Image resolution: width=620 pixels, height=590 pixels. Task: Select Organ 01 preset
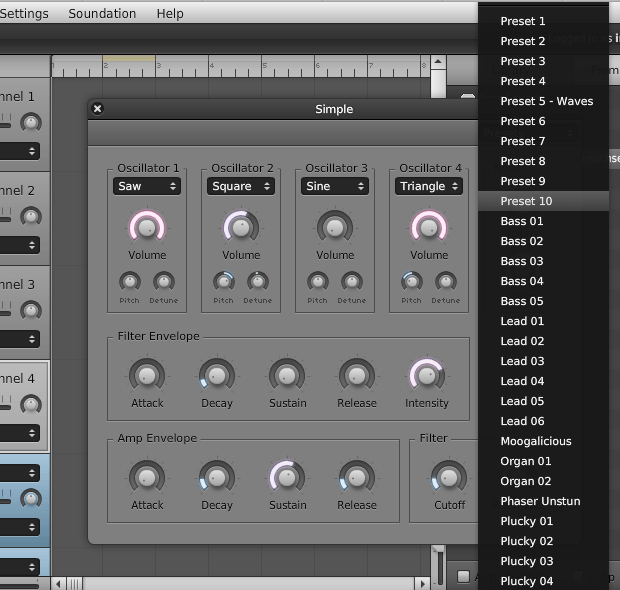pyautogui.click(x=543, y=461)
